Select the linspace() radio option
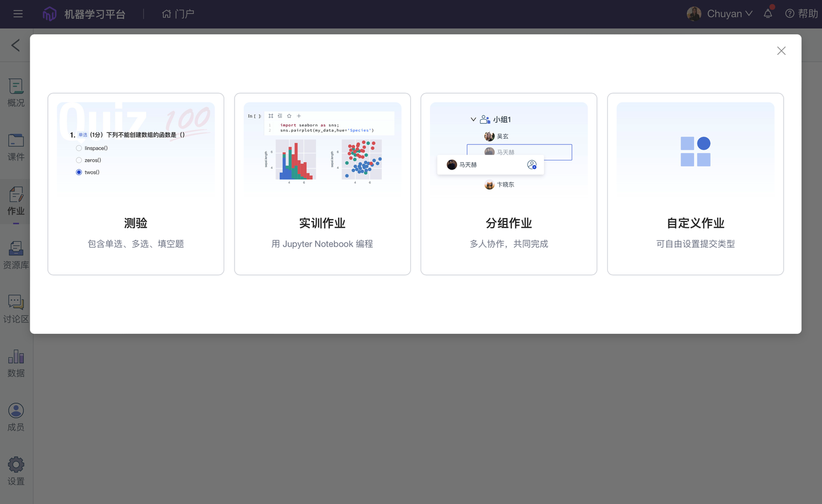 (79, 148)
